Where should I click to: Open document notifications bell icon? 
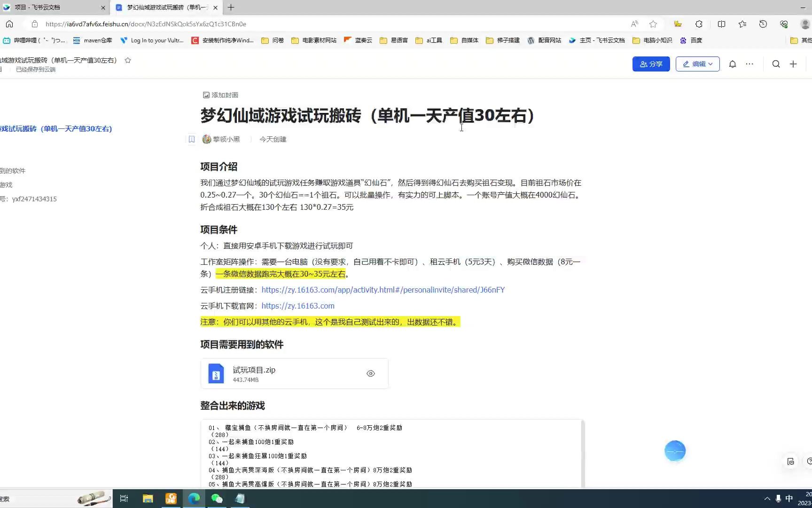[732, 64]
